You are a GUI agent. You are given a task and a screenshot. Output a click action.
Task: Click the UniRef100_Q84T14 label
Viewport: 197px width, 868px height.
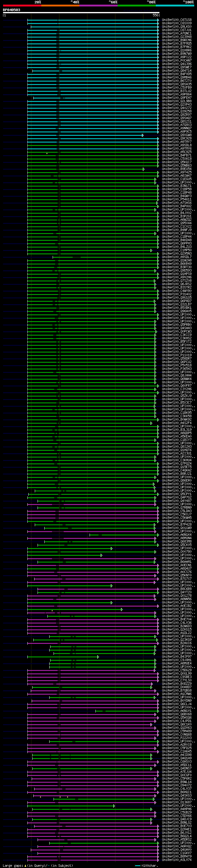tap(177, 71)
